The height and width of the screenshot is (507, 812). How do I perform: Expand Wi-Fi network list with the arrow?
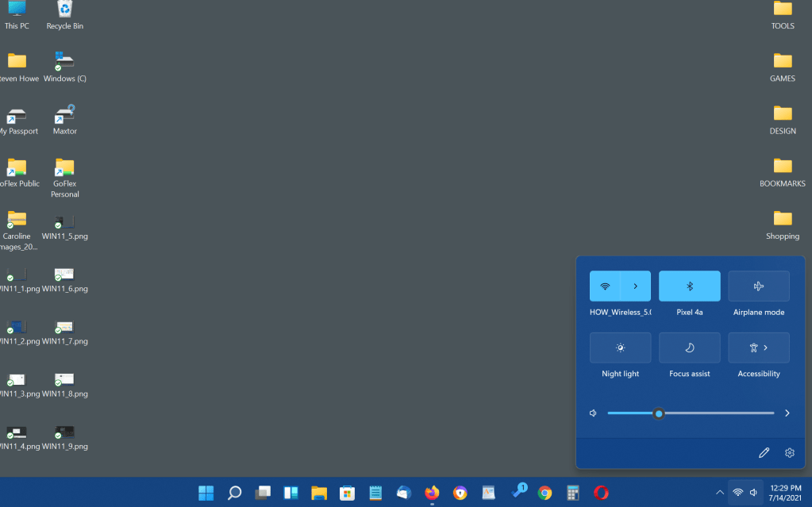636,286
